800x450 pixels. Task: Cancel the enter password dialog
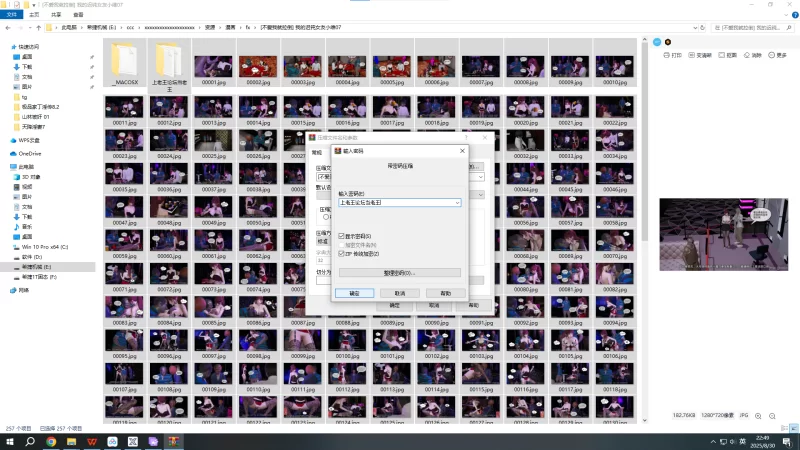point(400,293)
